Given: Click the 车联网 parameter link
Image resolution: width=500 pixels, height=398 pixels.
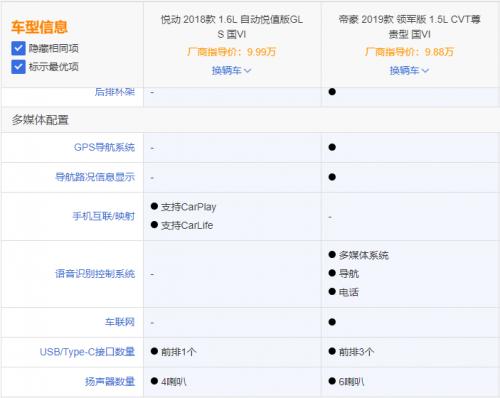Looking at the screenshot, I should point(120,322).
